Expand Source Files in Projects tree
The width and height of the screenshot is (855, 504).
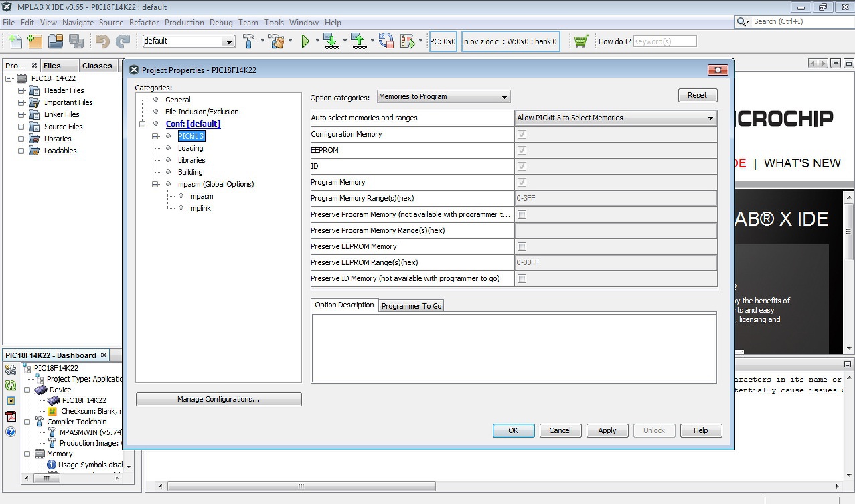pyautogui.click(x=21, y=127)
